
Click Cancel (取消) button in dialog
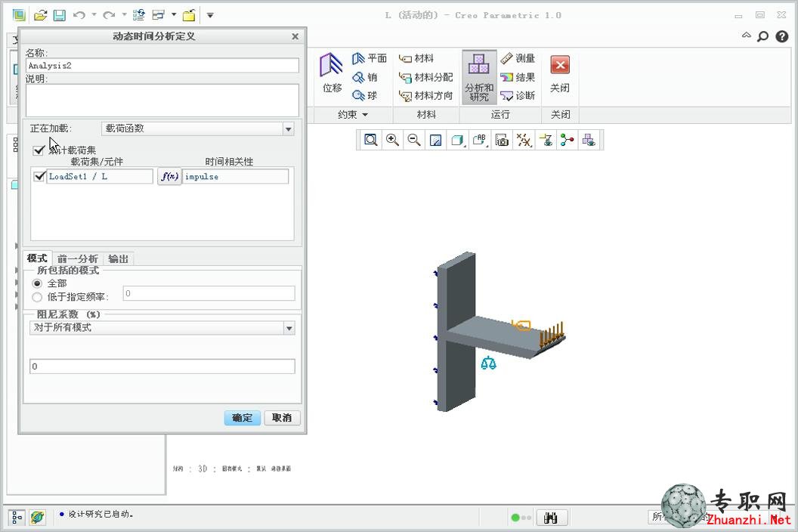(x=282, y=418)
